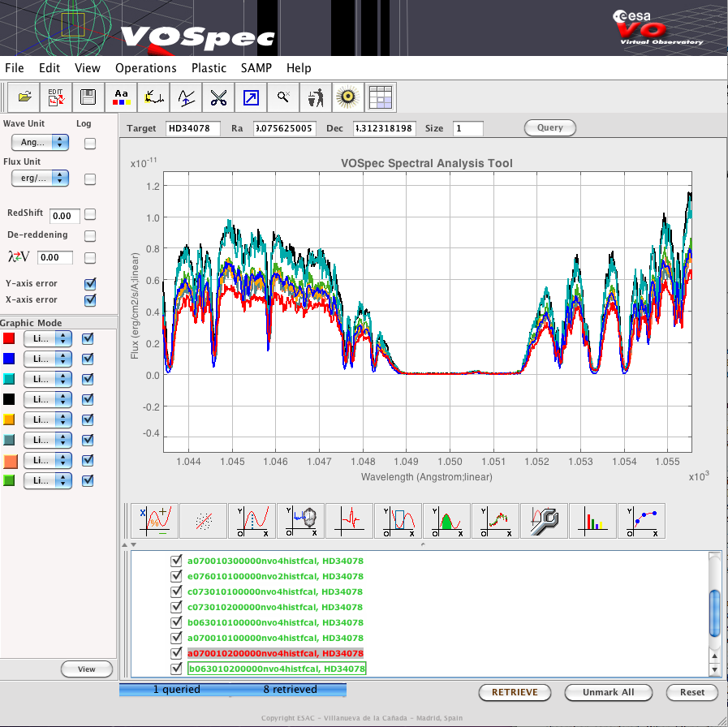Click the blue up-arrow line toolbar icon
The width and height of the screenshot is (728, 727).
click(186, 97)
